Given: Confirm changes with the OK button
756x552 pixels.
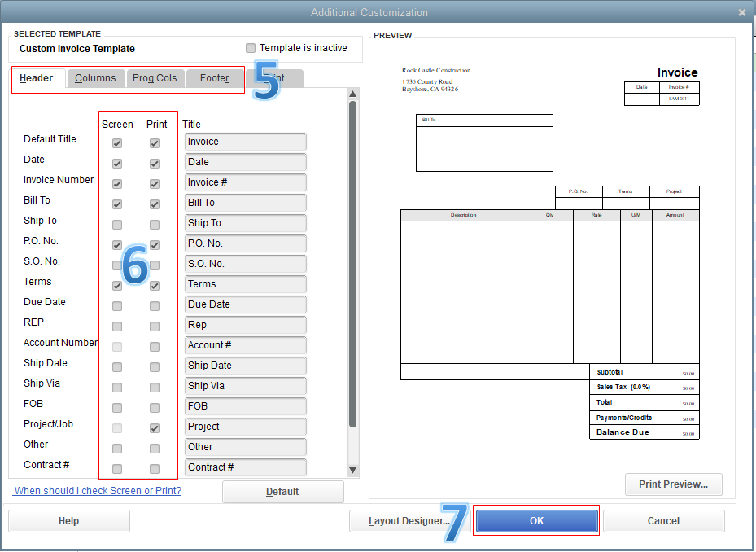Looking at the screenshot, I should [x=536, y=520].
